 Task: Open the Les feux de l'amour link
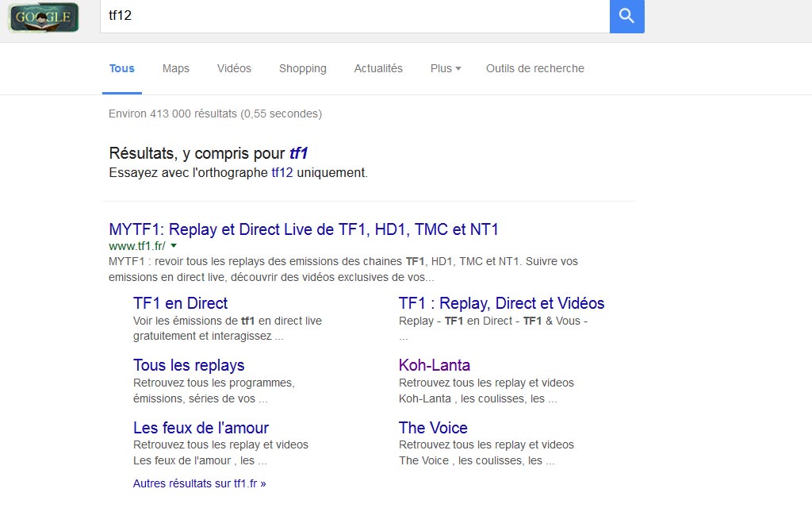(x=201, y=428)
